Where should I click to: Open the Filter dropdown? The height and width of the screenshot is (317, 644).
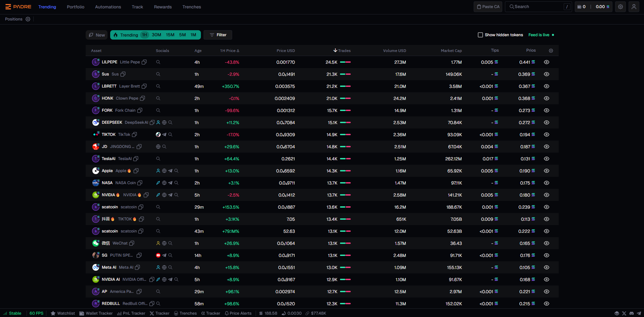click(x=218, y=35)
